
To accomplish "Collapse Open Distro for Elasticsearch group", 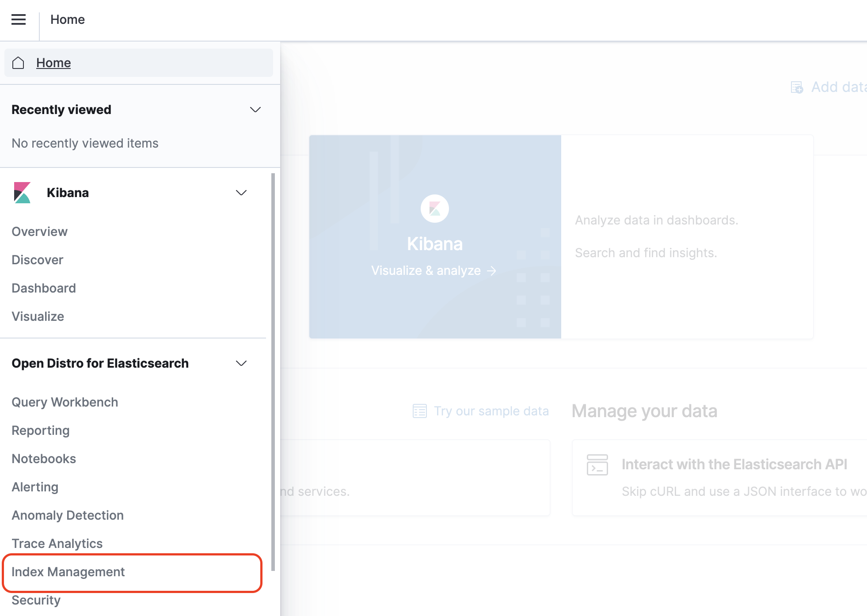I will tap(241, 363).
